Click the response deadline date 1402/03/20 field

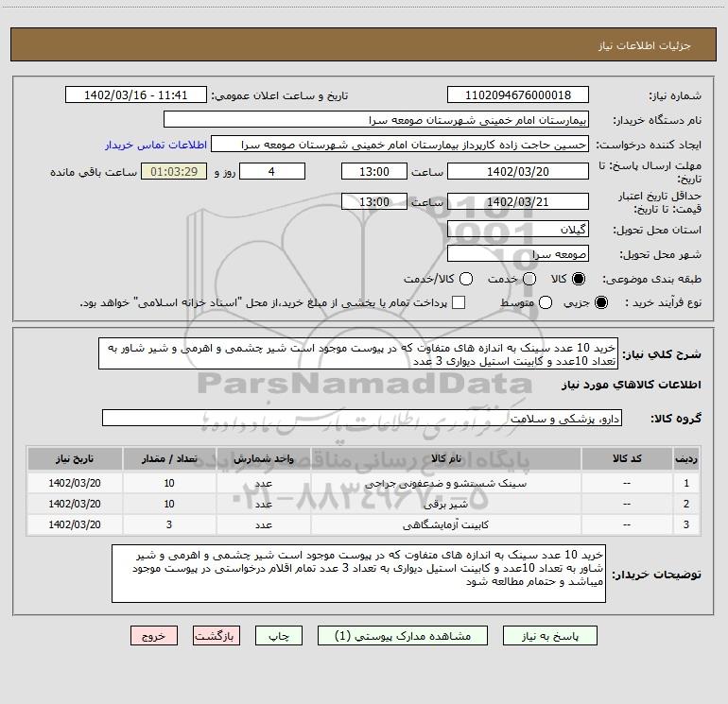point(518,171)
